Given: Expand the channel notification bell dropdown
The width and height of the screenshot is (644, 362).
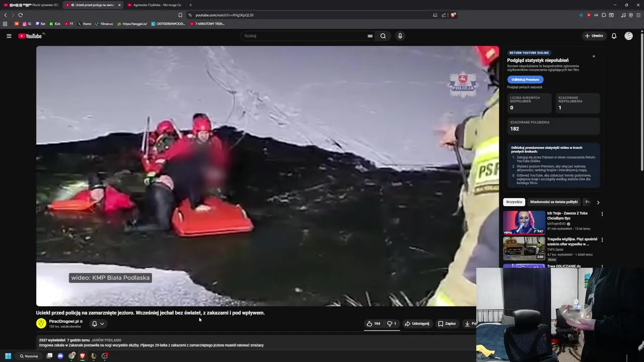Looking at the screenshot, I should pos(98,324).
